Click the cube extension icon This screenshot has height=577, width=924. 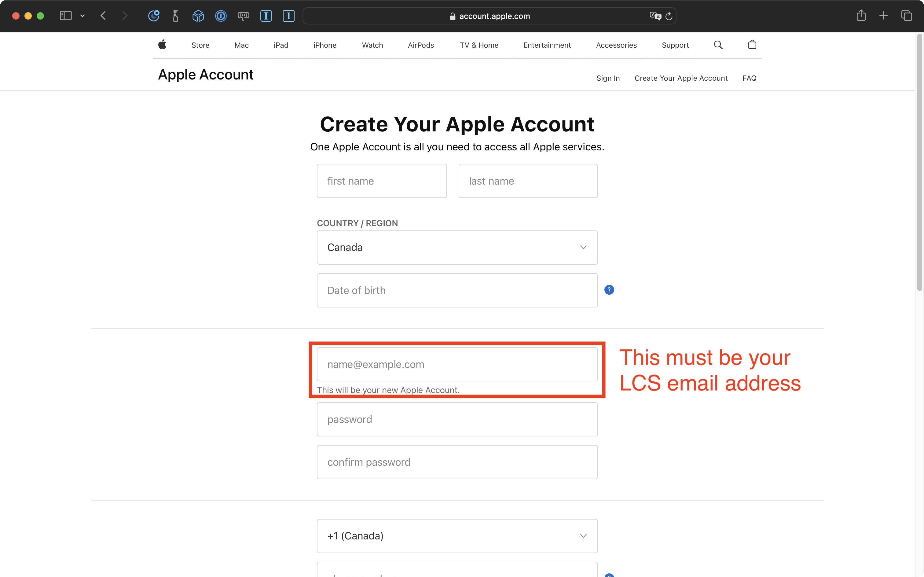click(198, 16)
